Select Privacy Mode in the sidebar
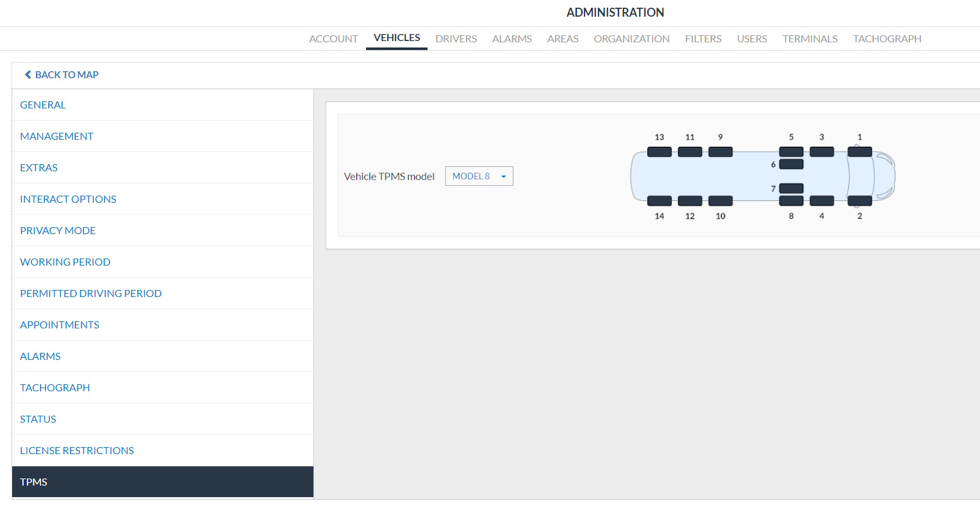Screen dimensions: 980x517 (58, 231)
